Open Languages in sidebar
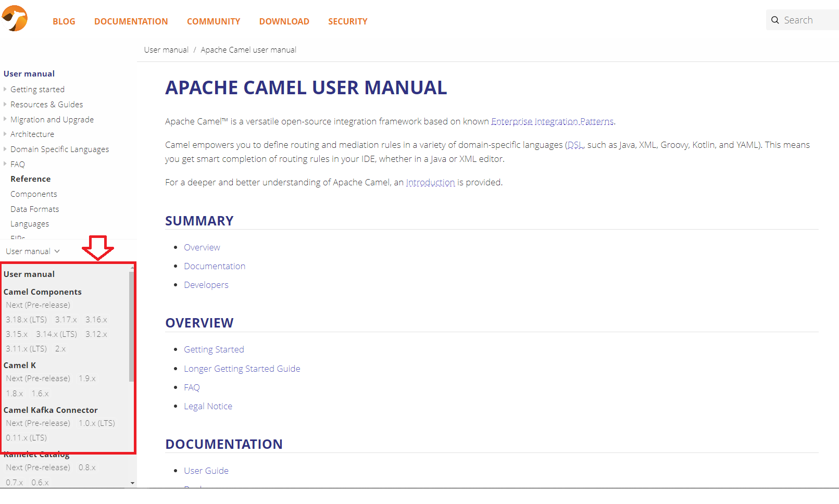839x504 pixels. pyautogui.click(x=30, y=224)
